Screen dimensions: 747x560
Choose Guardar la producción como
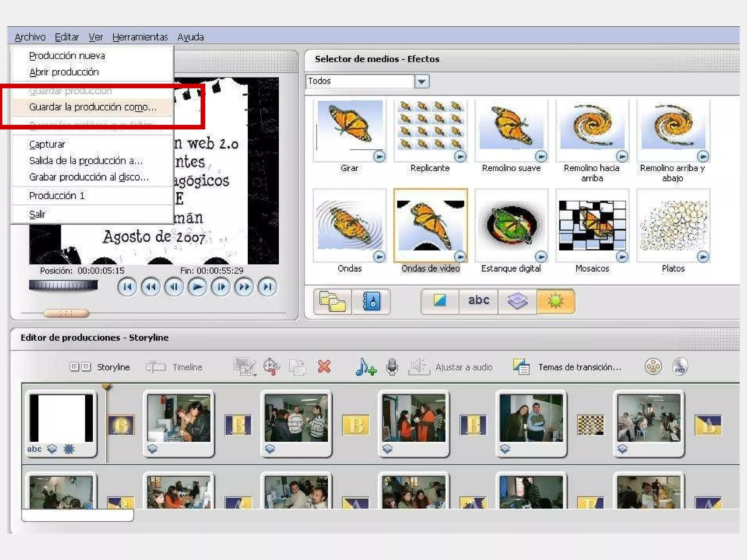point(93,107)
